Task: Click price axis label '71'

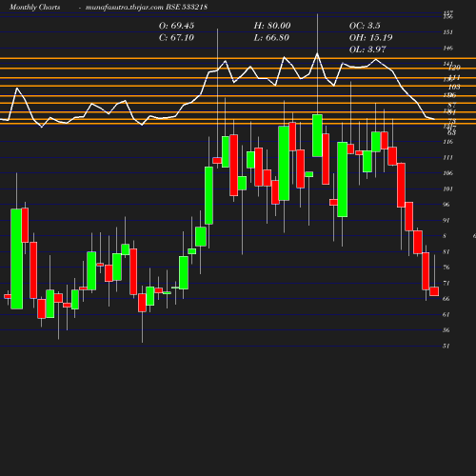Action: [x=446, y=283]
